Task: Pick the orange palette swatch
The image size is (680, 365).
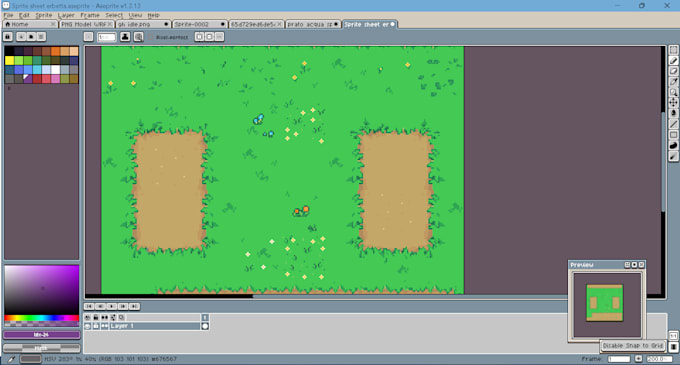Action: 56,51
